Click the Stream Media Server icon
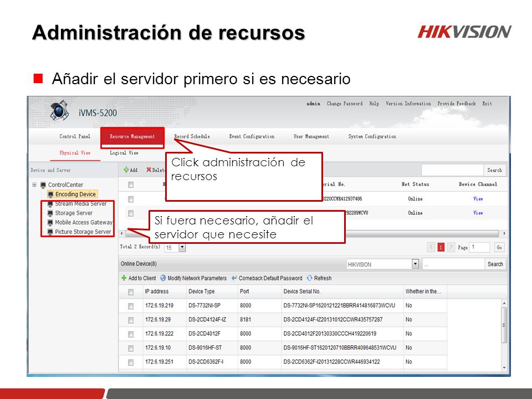This screenshot has width=532, height=399. [x=50, y=204]
